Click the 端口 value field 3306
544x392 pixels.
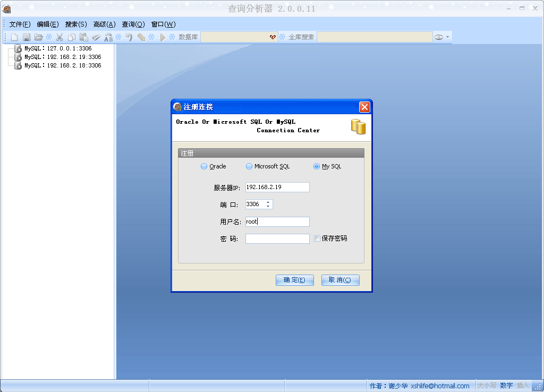(x=256, y=204)
